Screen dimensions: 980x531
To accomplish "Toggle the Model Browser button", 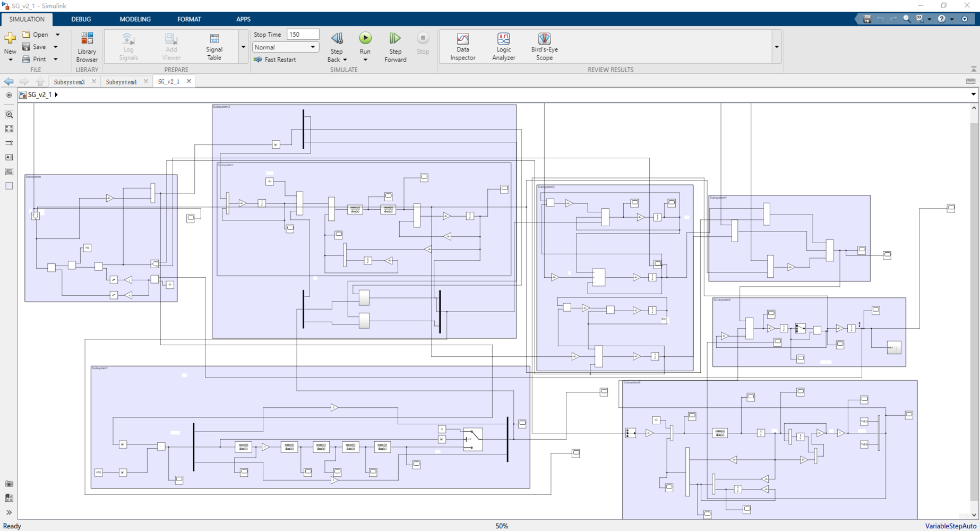I will [9, 95].
